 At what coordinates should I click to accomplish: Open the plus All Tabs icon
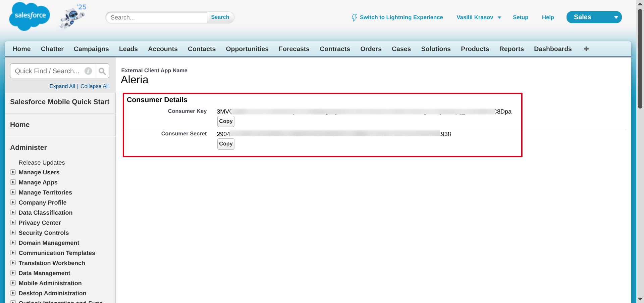586,49
